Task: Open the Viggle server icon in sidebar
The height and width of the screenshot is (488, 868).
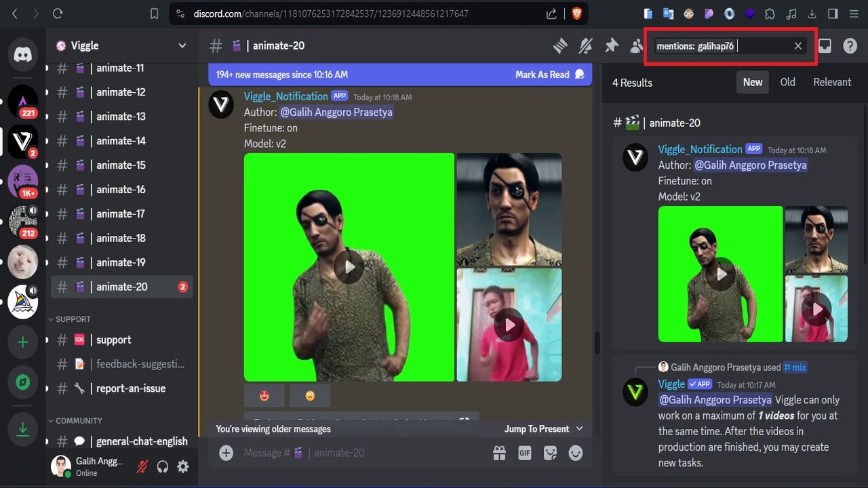Action: point(23,141)
